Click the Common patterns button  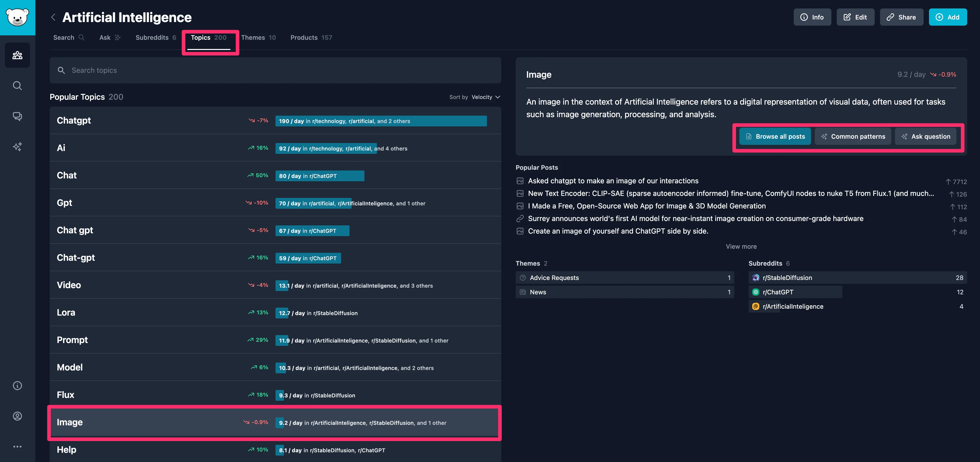pos(853,137)
